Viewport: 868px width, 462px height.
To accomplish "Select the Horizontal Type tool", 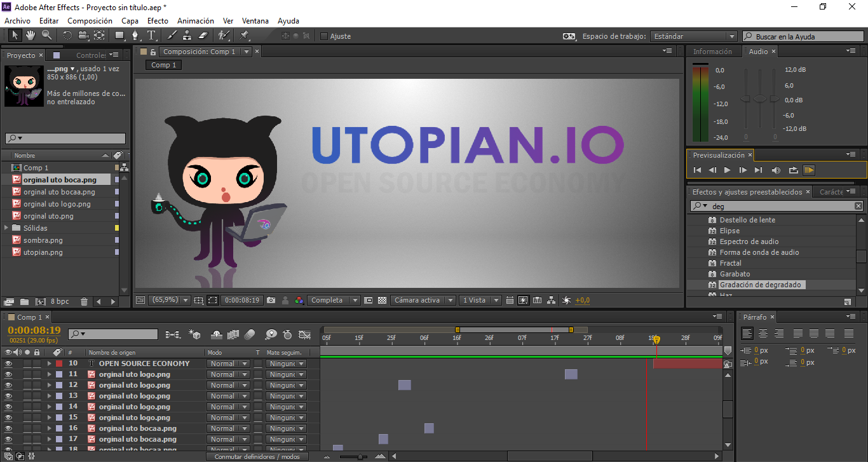I will click(x=151, y=35).
